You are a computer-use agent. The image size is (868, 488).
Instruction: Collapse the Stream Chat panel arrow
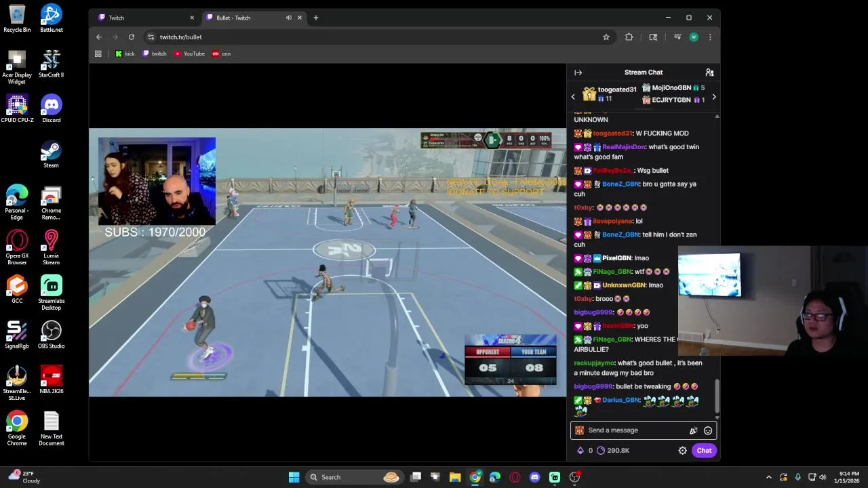pyautogui.click(x=578, y=73)
